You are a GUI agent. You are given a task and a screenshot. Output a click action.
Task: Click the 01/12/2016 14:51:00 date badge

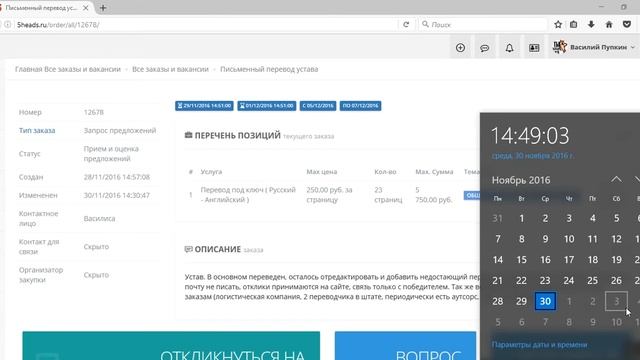[267, 106]
